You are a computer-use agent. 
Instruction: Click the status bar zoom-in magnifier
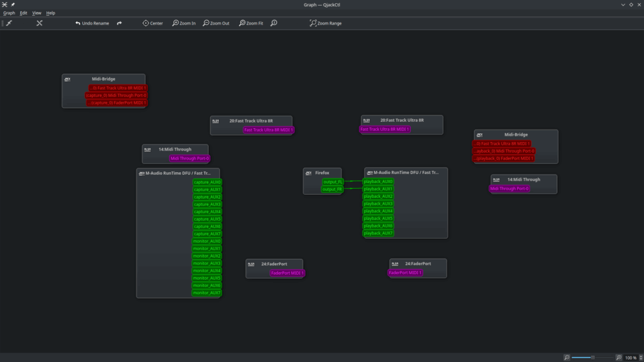point(618,357)
